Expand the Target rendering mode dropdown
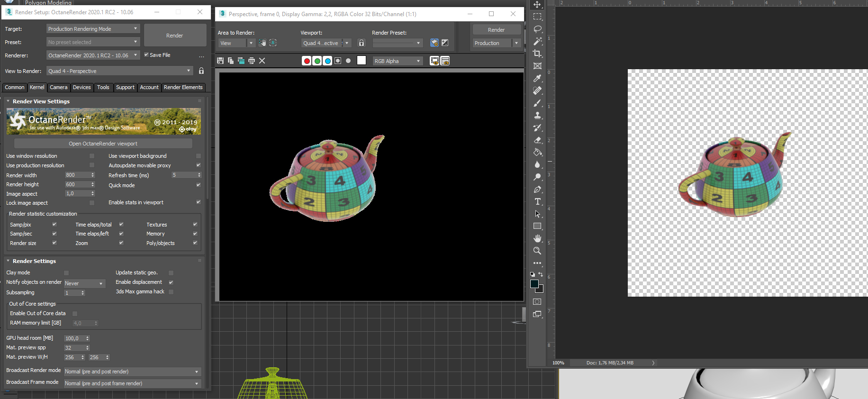This screenshot has width=868, height=399. click(93, 29)
